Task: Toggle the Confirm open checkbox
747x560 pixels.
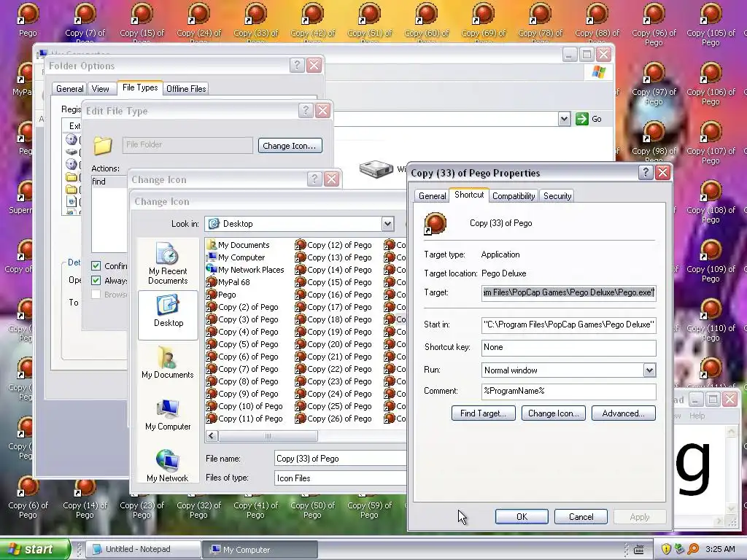Action: click(96, 265)
